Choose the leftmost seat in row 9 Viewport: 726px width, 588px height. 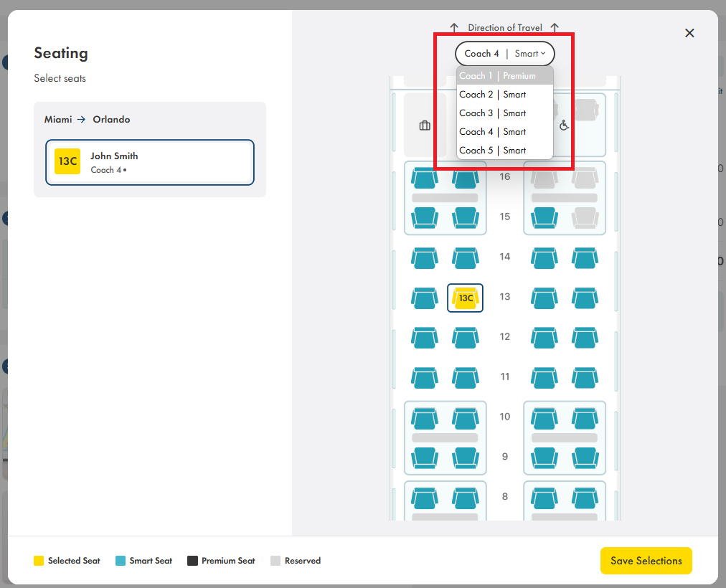tap(424, 457)
